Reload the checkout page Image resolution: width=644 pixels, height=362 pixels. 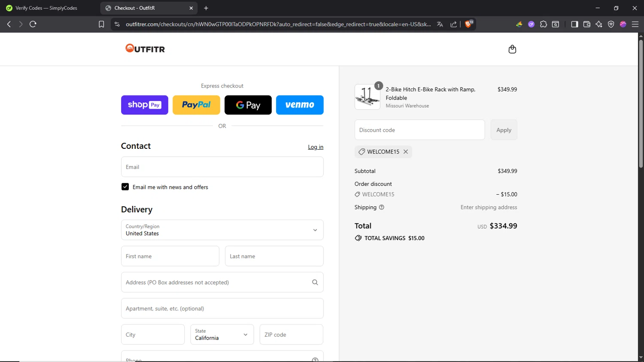(x=33, y=24)
